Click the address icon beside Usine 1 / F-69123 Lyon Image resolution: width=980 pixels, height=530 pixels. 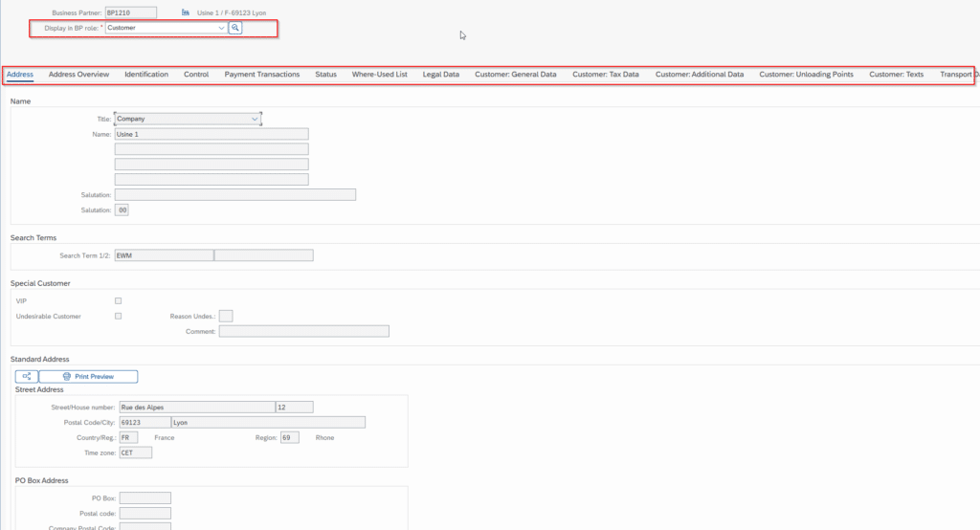click(186, 12)
